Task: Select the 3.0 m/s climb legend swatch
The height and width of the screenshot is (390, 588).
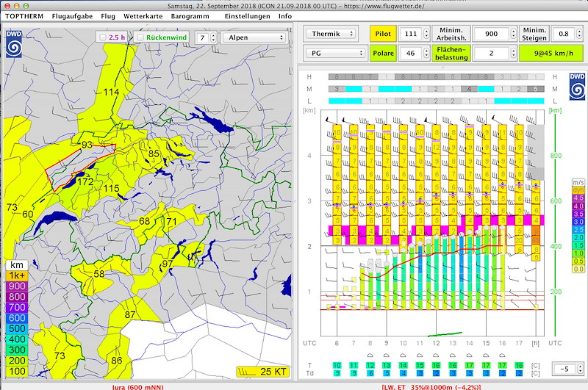Action: pos(578,222)
